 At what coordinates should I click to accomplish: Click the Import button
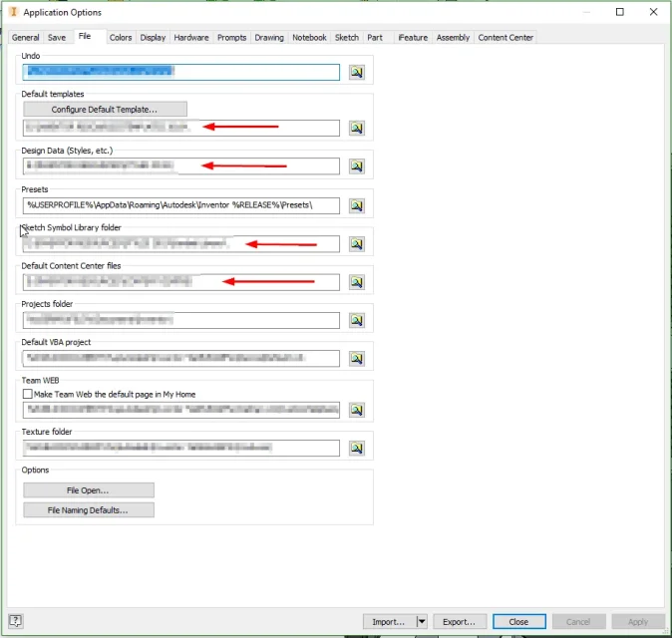pyautogui.click(x=389, y=621)
